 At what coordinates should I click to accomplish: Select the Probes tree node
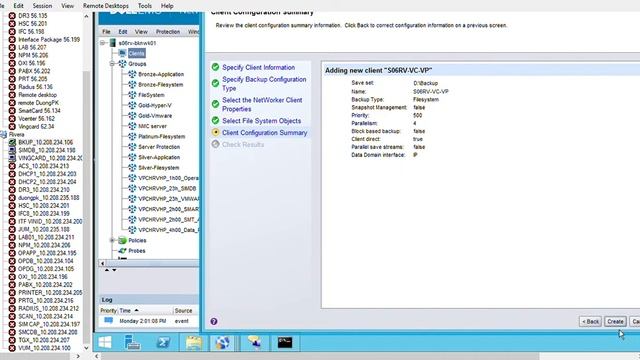(137, 251)
